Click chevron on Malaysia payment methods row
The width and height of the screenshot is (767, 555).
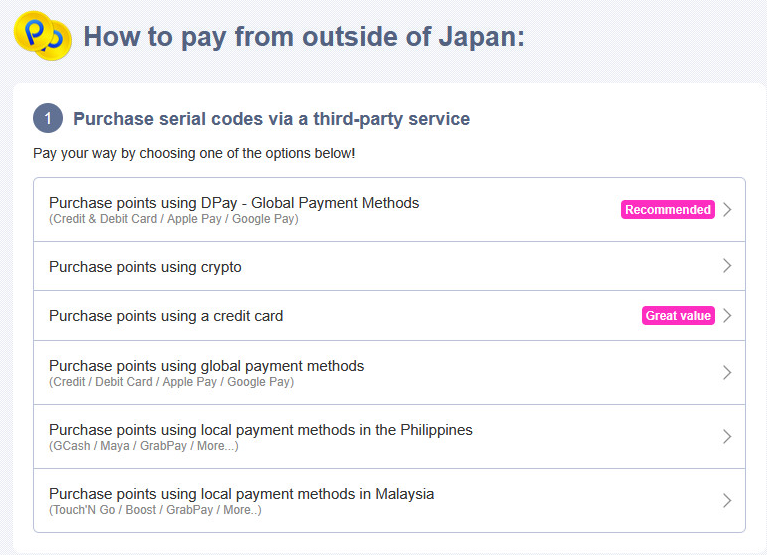(728, 500)
